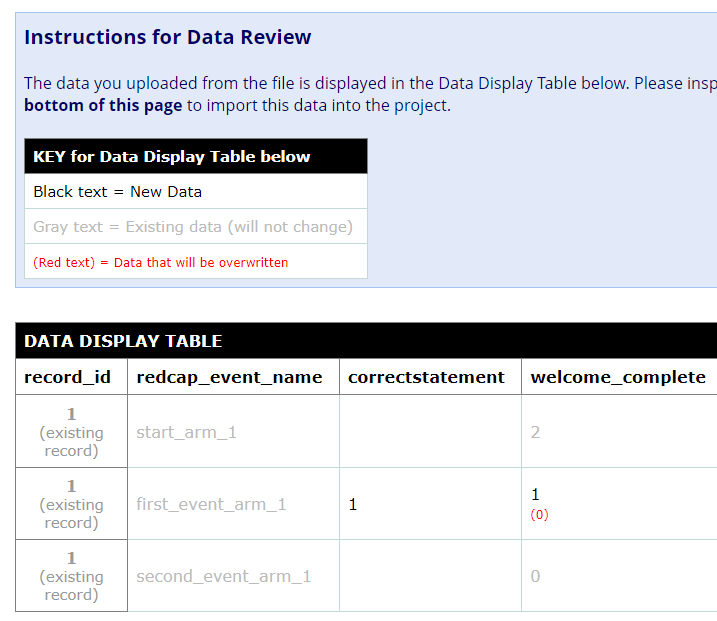This screenshot has height=621, width=717.
Task: Click the empty correctstatement cell in start_arm_1 row
Action: 430,432
